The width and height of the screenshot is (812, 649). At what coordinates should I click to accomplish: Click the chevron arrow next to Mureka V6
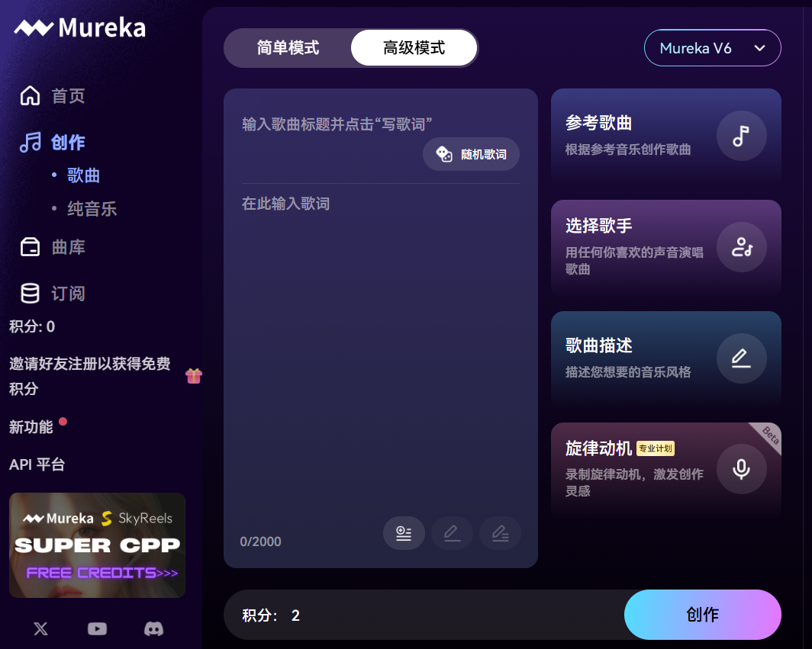point(759,48)
